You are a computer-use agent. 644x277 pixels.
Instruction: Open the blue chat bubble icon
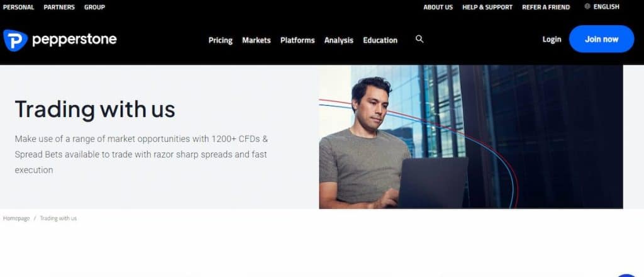coord(627,274)
